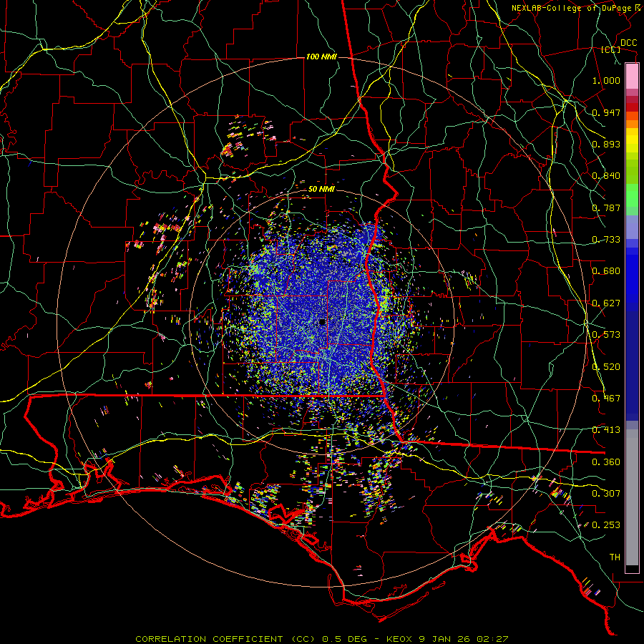Click the 0.947 color scale value
The image size is (644, 644).
click(606, 112)
